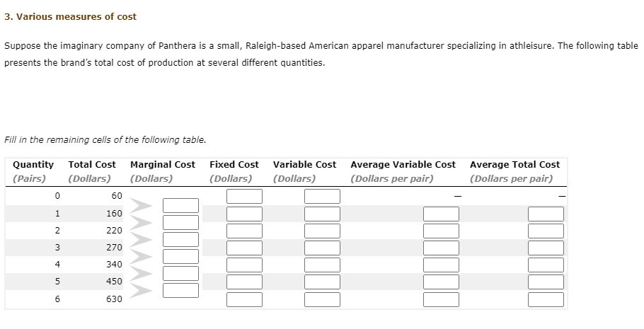The image size is (644, 329).
Task: Click the fixed cost field for quantity 6
Action: [x=244, y=299]
